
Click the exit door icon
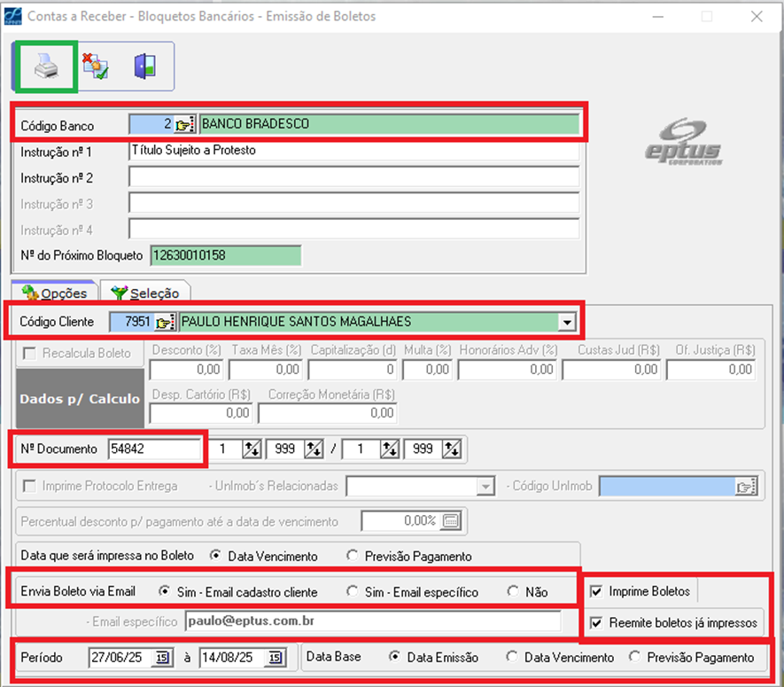click(x=144, y=66)
